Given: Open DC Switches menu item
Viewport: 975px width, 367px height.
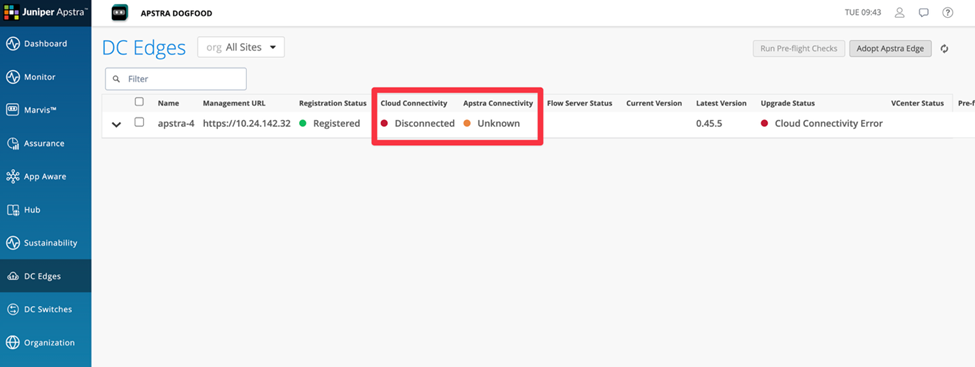Looking at the screenshot, I should (45, 309).
